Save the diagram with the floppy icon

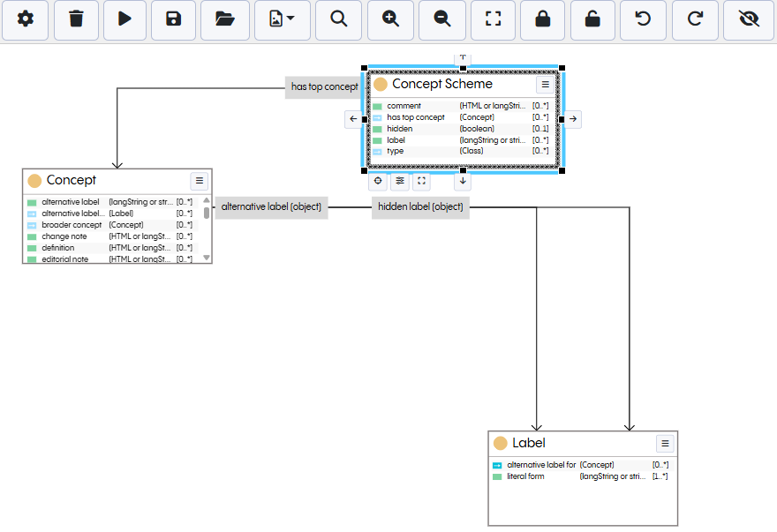(173, 19)
